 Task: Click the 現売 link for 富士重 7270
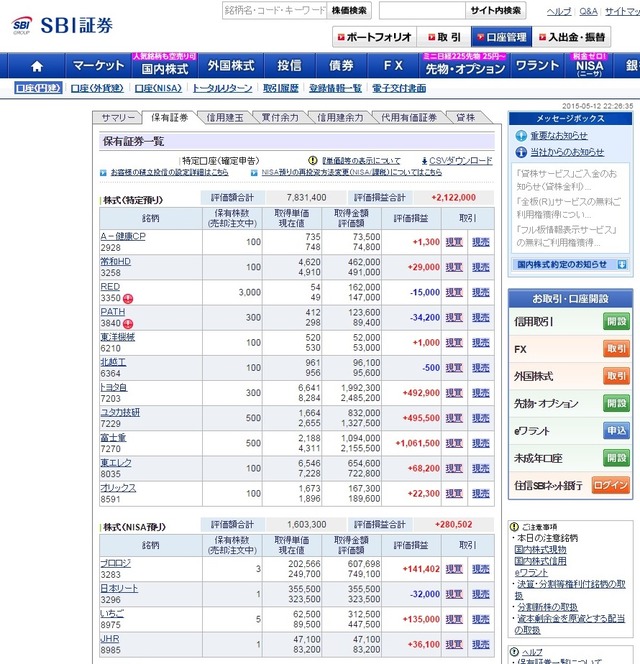pos(481,443)
